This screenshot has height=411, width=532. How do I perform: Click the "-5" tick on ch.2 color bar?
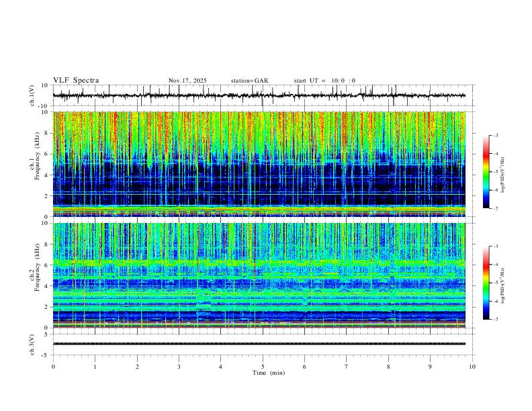click(495, 283)
